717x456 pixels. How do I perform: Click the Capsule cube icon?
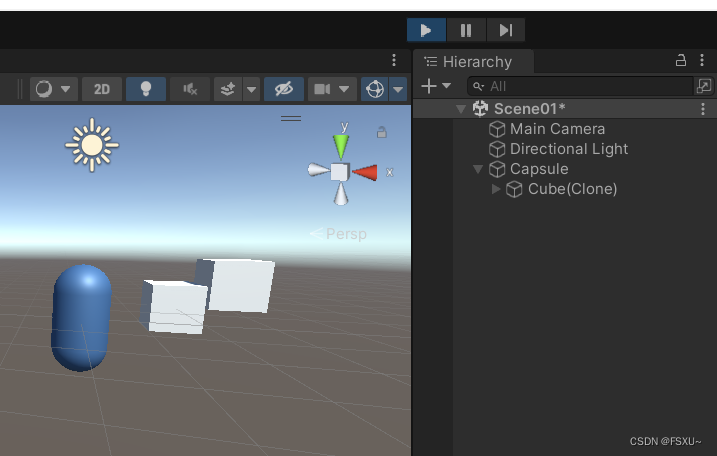497,170
